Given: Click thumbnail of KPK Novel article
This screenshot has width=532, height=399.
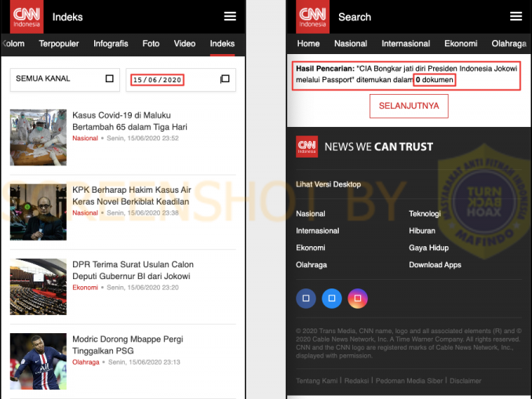Looking at the screenshot, I should (x=38, y=212).
